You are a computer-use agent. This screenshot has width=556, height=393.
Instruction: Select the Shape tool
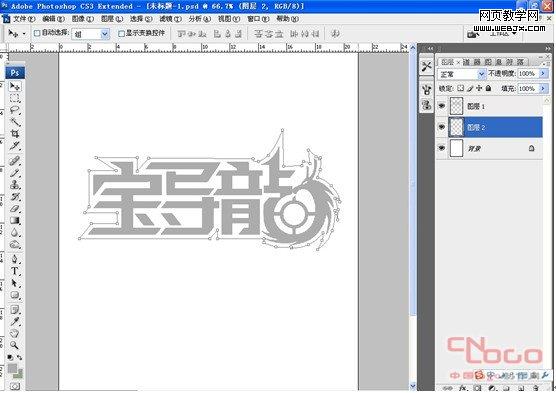point(15,295)
